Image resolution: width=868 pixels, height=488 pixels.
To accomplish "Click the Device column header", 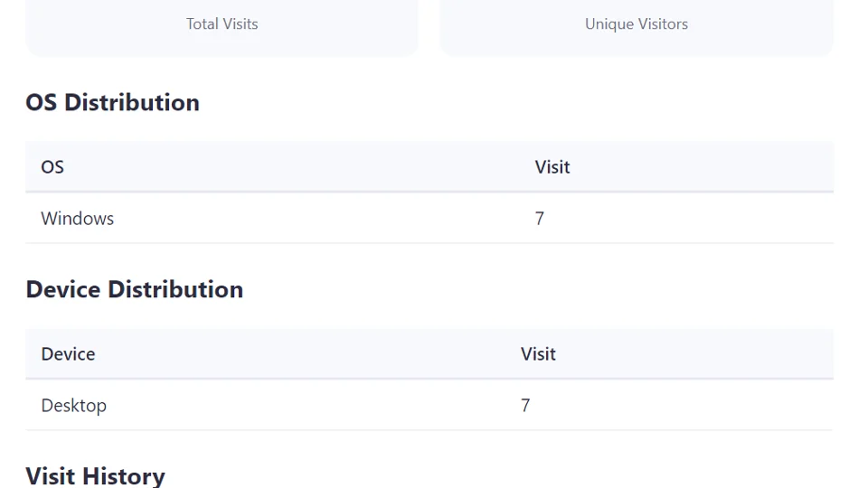I will tap(68, 354).
